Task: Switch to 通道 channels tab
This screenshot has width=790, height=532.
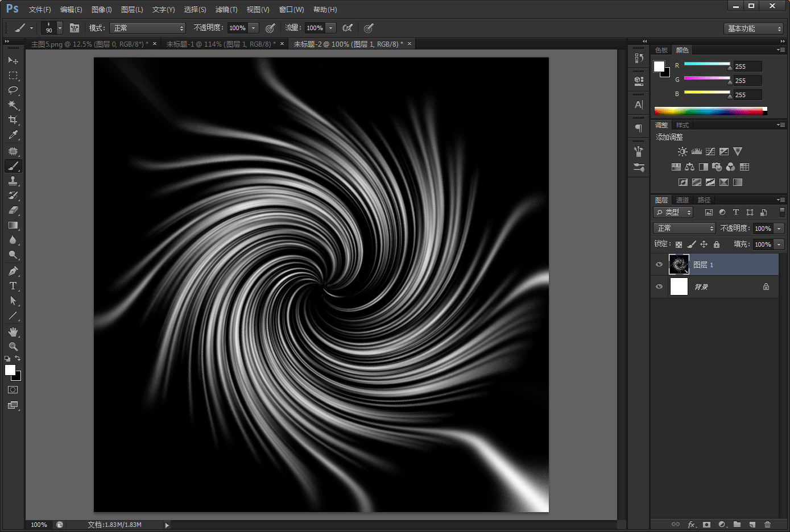Action: tap(683, 200)
